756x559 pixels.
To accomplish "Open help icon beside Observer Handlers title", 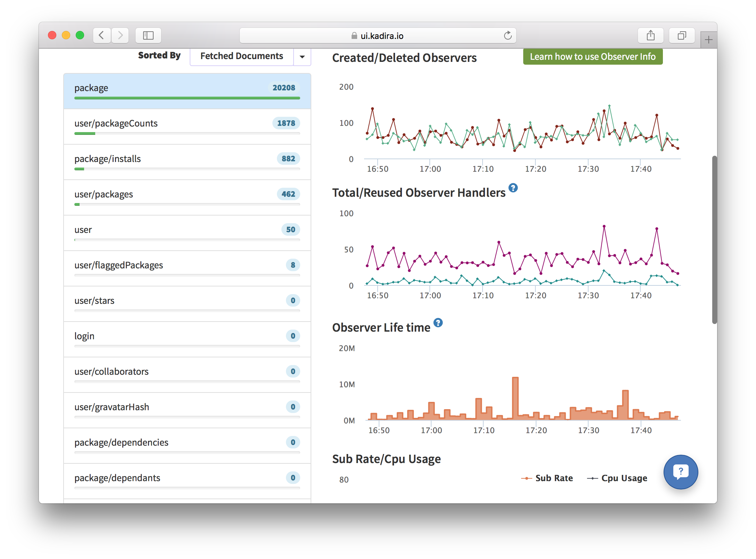I will tap(513, 188).
